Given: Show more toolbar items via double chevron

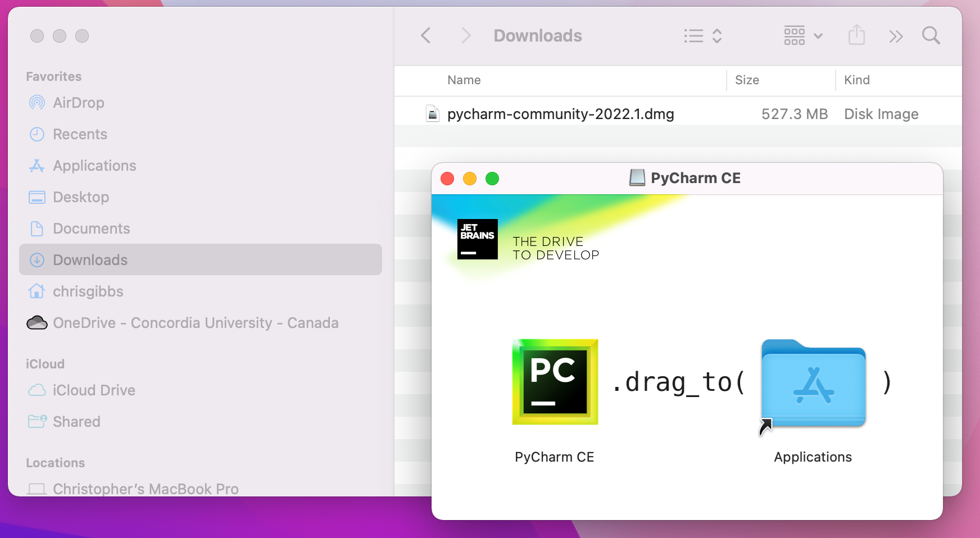Looking at the screenshot, I should (x=896, y=37).
